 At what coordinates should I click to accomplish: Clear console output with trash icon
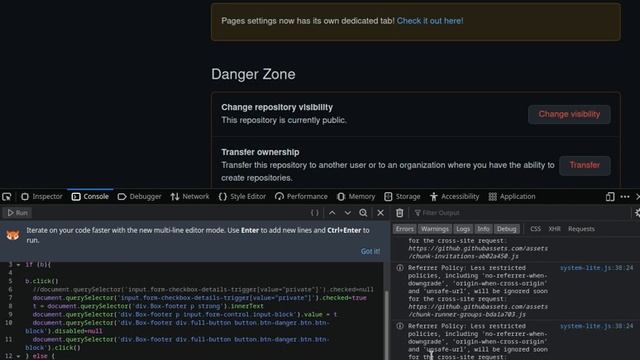click(x=400, y=213)
